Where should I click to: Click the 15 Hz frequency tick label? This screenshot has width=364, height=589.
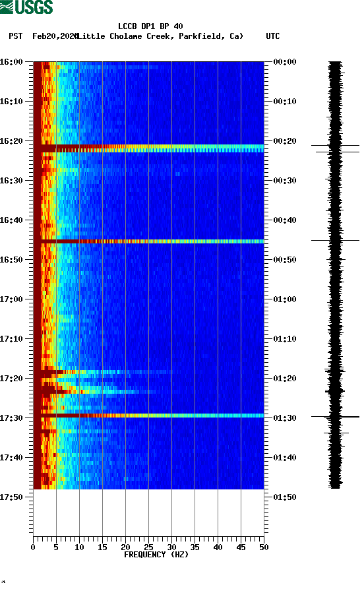click(102, 547)
